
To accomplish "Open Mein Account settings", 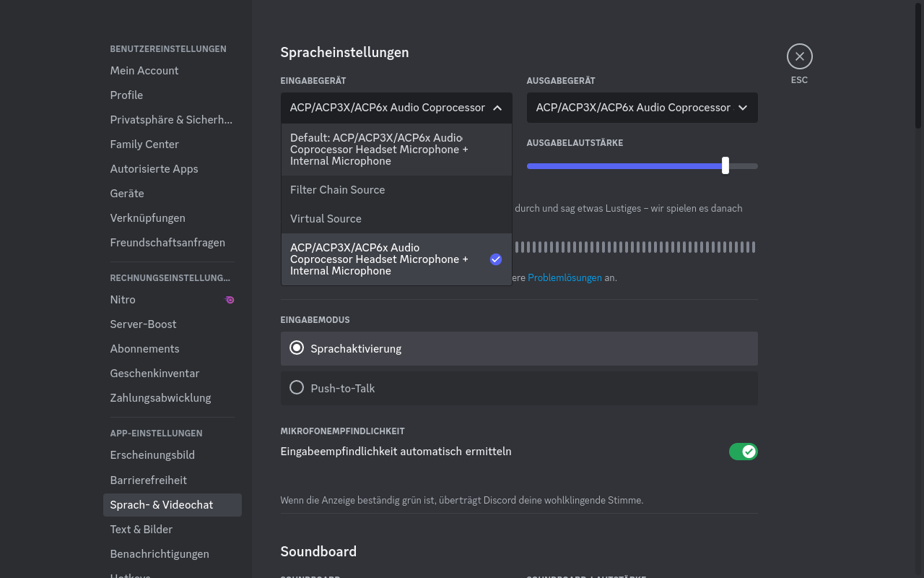I will (x=144, y=71).
